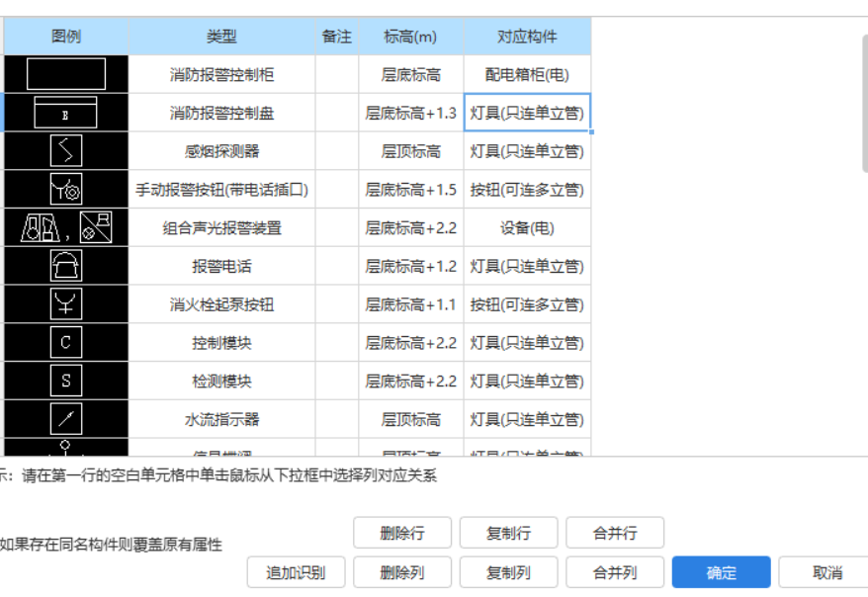This screenshot has height=597, width=868.
Task: Select the 组合声光报警装置 cell
Action: (222, 227)
